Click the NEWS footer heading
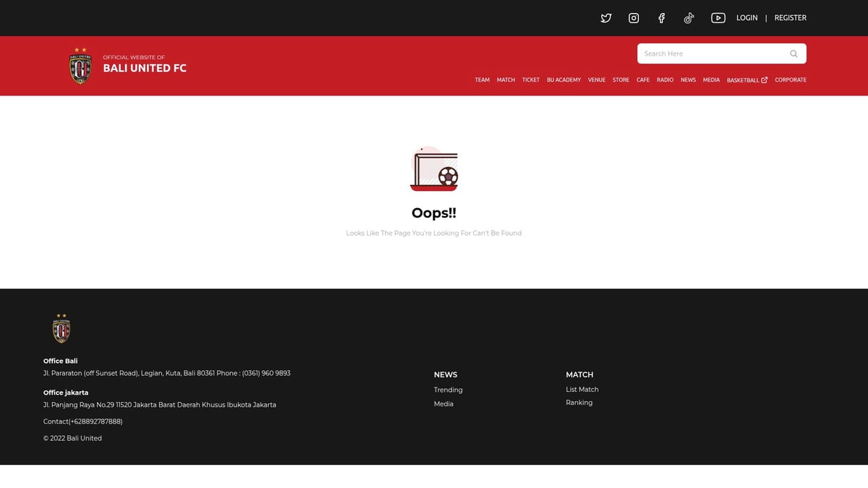 [x=446, y=374]
